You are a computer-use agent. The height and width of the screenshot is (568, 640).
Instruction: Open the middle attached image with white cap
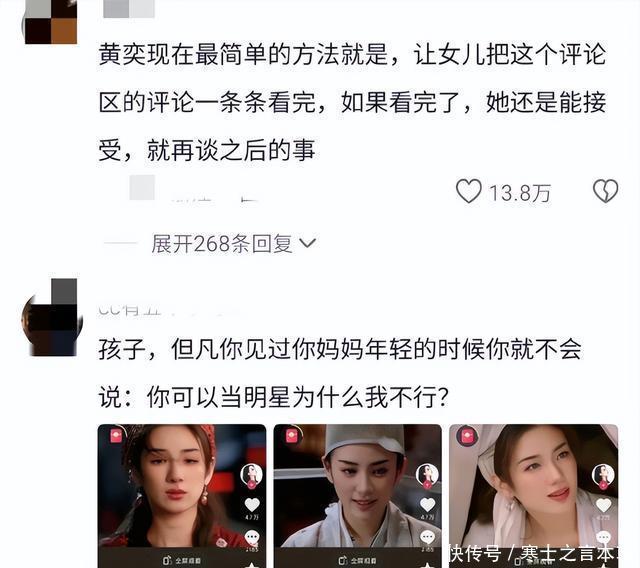[x=358, y=496]
